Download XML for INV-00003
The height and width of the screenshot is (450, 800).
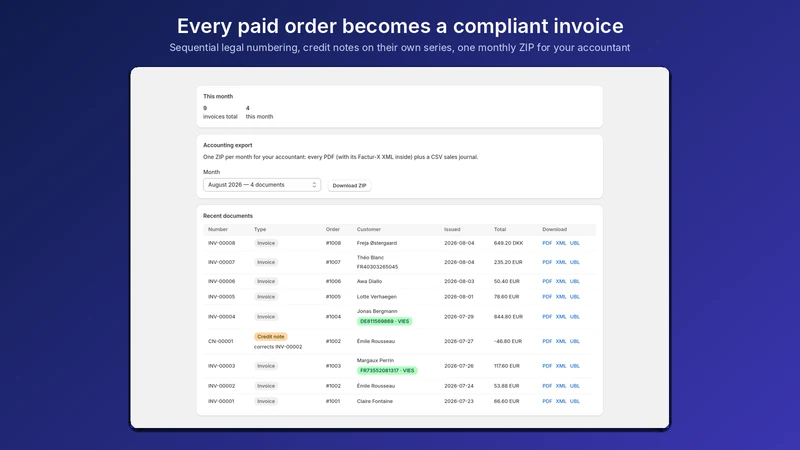coord(561,366)
